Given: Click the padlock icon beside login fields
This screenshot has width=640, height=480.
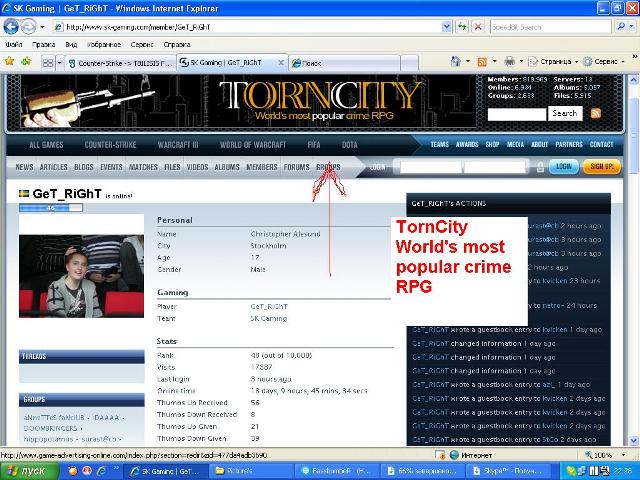Looking at the screenshot, I should tap(540, 167).
